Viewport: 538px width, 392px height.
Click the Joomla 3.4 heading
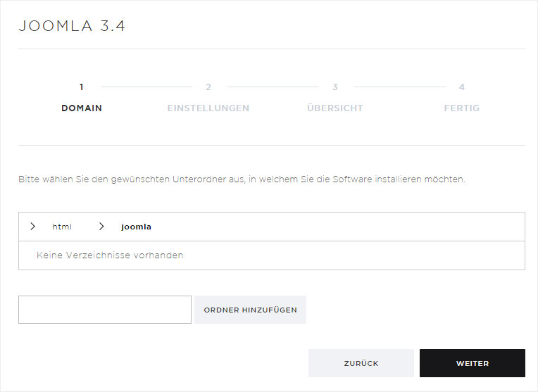tap(72, 26)
